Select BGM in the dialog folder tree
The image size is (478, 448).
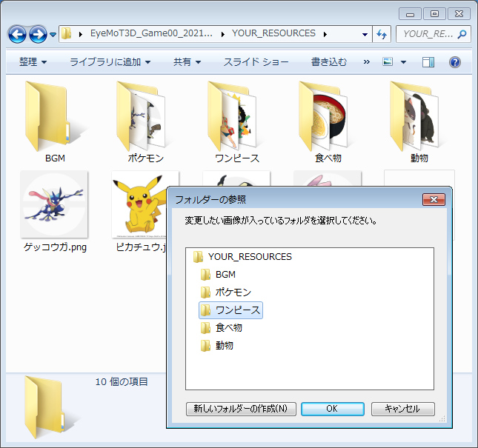point(219,275)
